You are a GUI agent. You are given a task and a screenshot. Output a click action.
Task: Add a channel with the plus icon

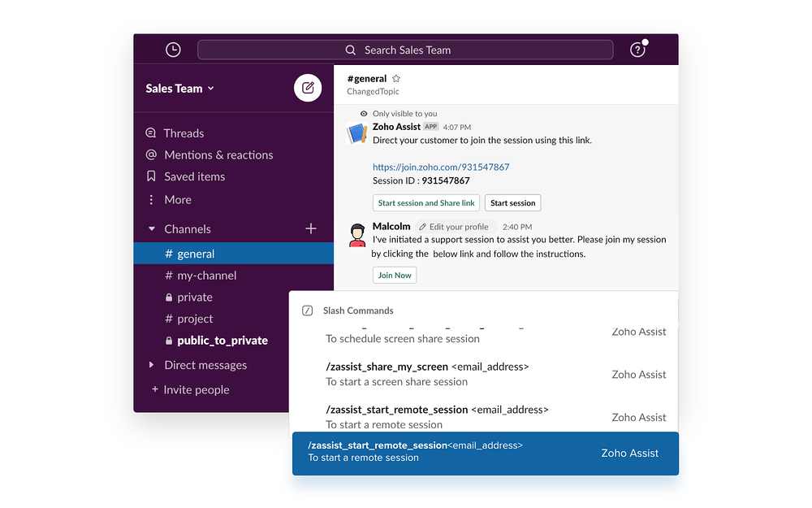click(311, 228)
